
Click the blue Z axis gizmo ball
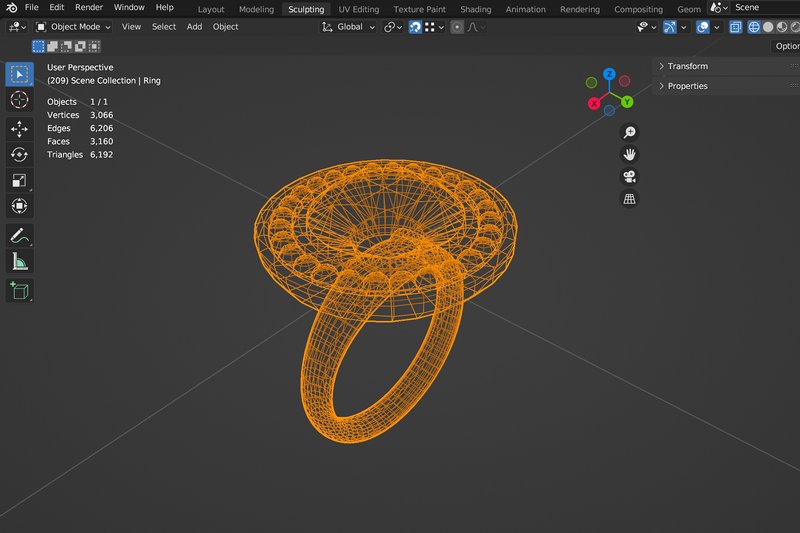609,74
